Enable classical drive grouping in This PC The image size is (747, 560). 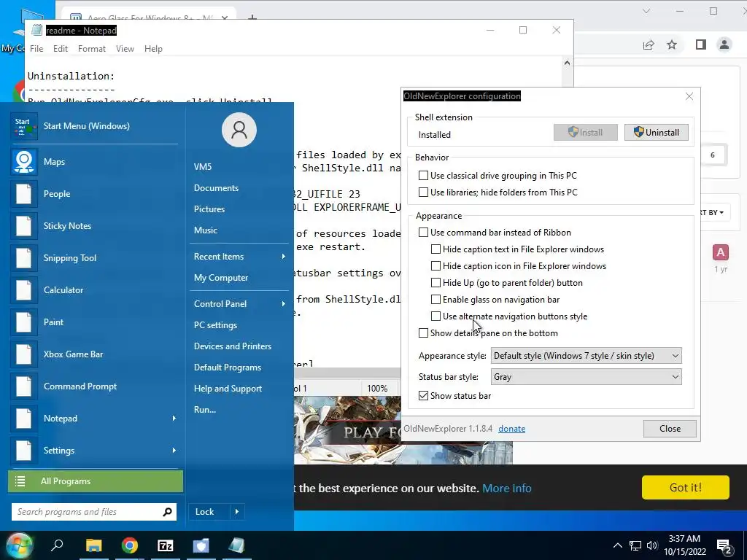click(423, 175)
